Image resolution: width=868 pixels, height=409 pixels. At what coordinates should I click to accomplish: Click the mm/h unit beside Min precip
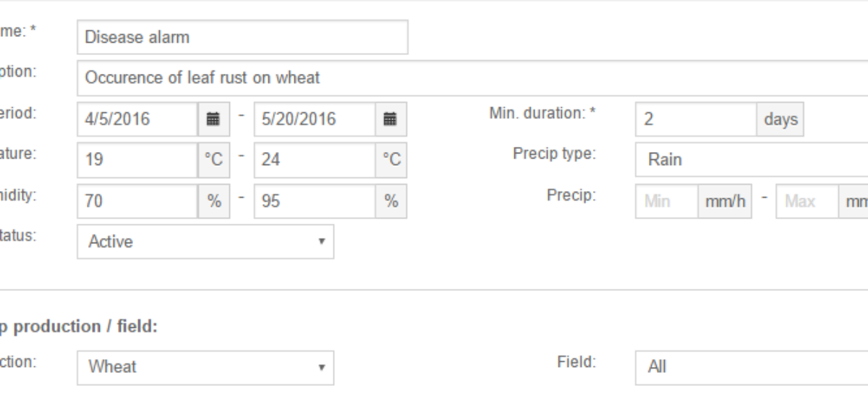coord(724,201)
